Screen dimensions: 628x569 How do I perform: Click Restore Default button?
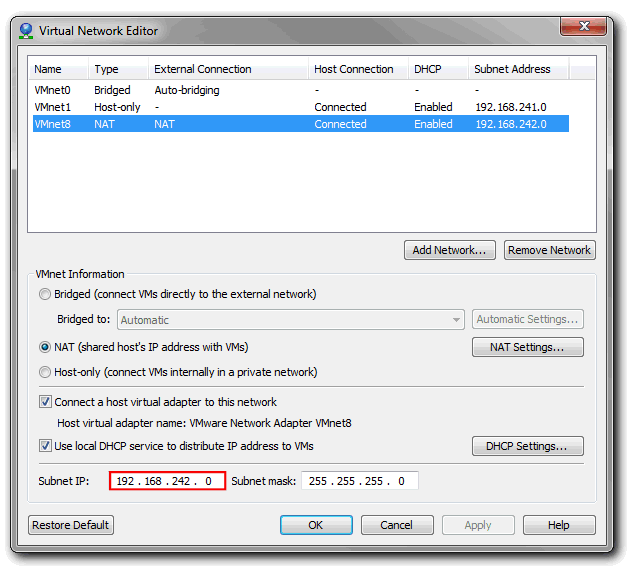pyautogui.click(x=71, y=525)
